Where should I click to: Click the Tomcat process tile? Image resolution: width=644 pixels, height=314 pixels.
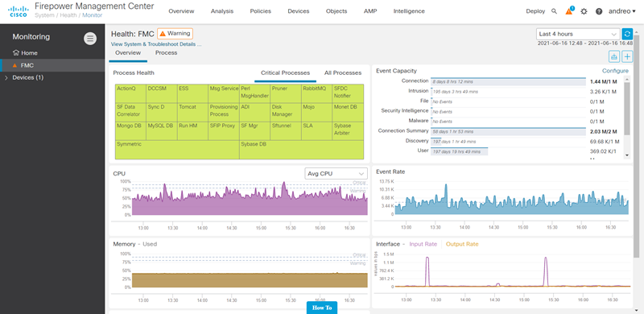pos(193,112)
